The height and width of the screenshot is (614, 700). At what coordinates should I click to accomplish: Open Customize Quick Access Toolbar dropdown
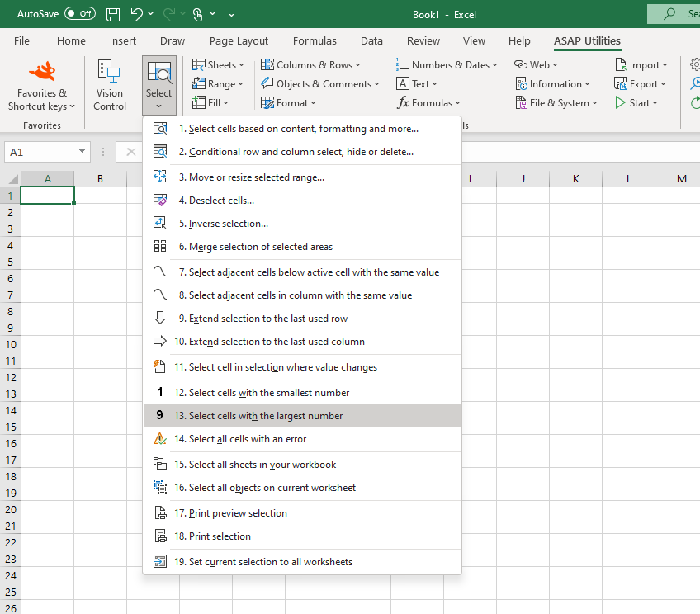pyautogui.click(x=231, y=14)
